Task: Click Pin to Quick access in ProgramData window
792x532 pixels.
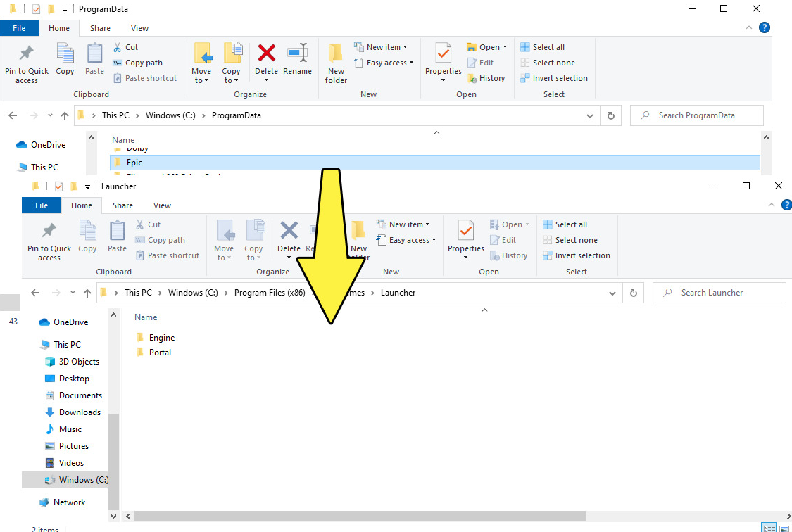Action: pyautogui.click(x=27, y=64)
